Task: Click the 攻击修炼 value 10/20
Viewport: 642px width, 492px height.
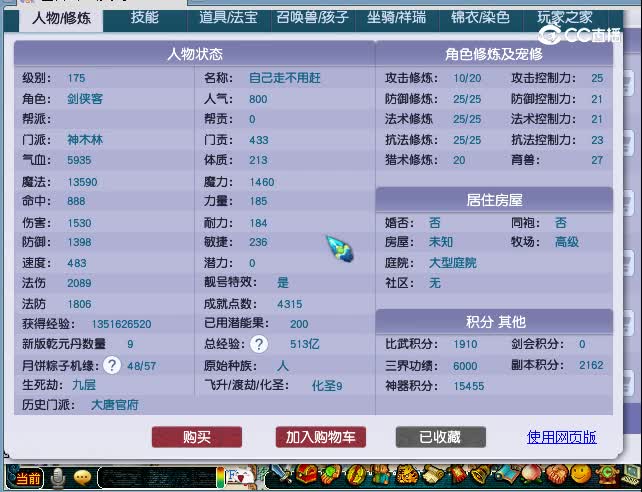Action: coord(467,78)
